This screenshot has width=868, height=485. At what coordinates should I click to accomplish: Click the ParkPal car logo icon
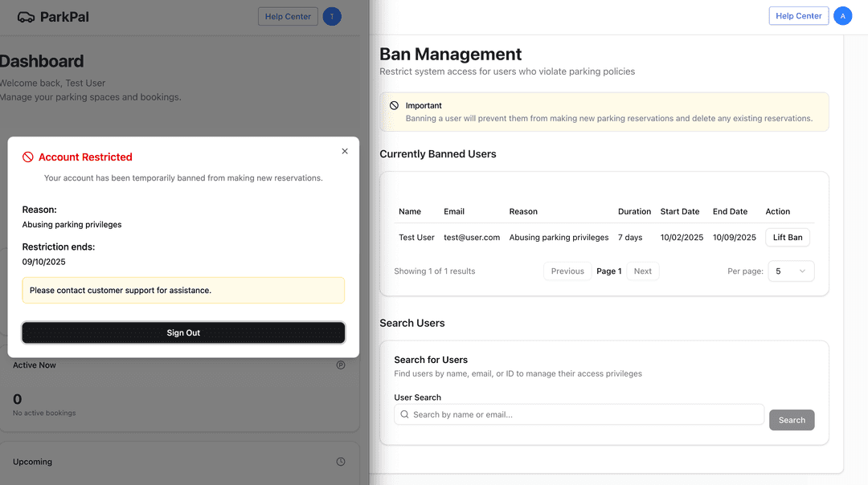pyautogui.click(x=27, y=15)
